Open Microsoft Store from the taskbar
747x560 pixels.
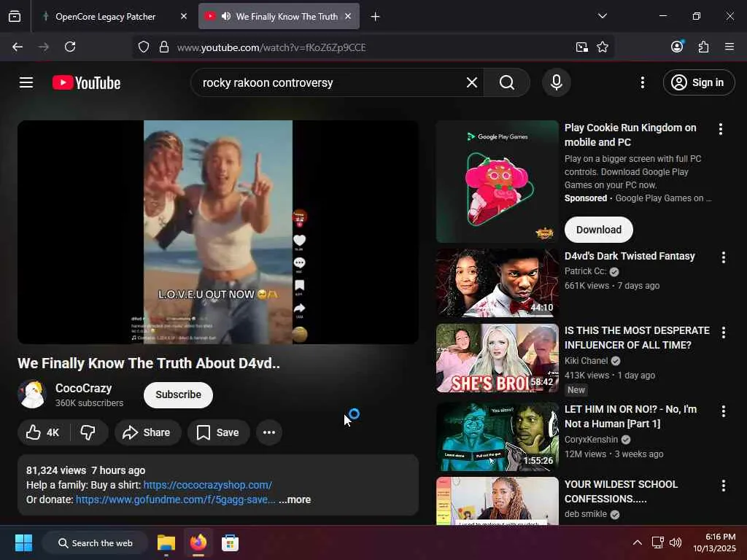[230, 542]
